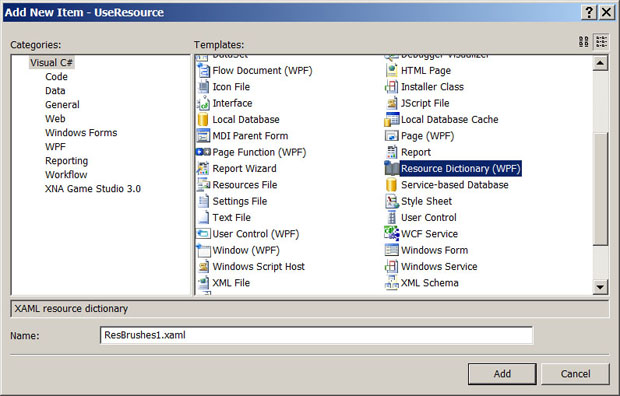Viewport: 620px width, 396px height.
Task: Open the help question mark button
Action: point(589,12)
